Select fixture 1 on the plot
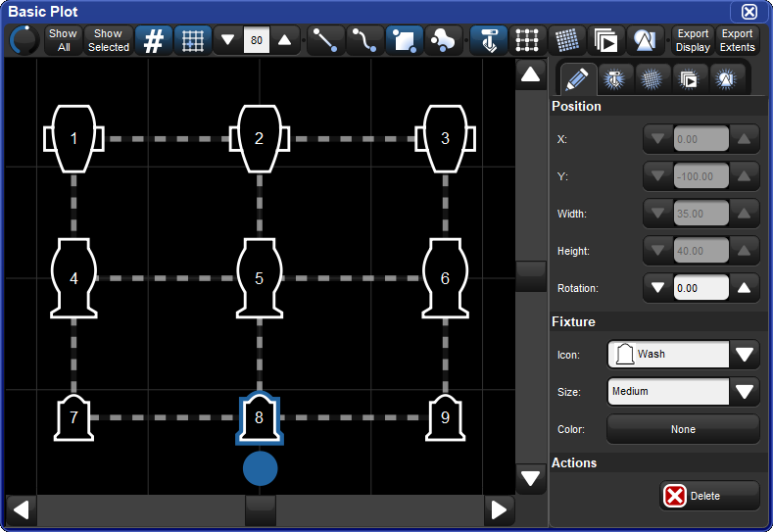This screenshot has height=532, width=773. [x=73, y=138]
